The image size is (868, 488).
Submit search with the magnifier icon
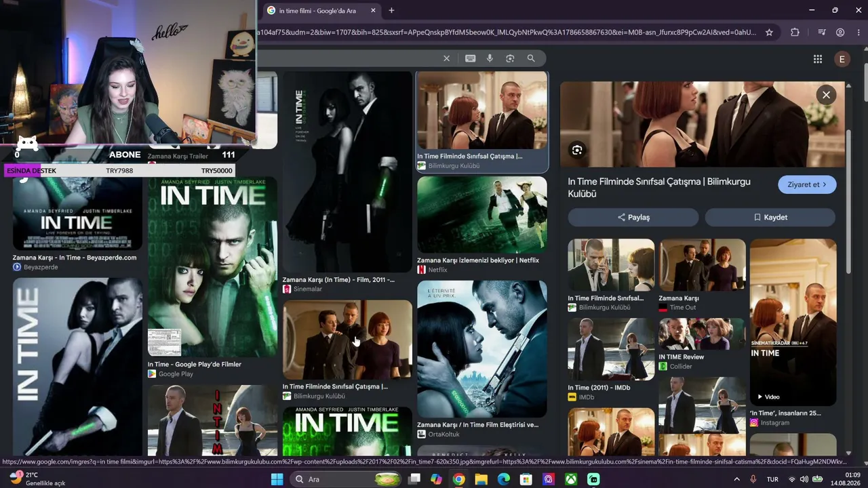point(531,58)
